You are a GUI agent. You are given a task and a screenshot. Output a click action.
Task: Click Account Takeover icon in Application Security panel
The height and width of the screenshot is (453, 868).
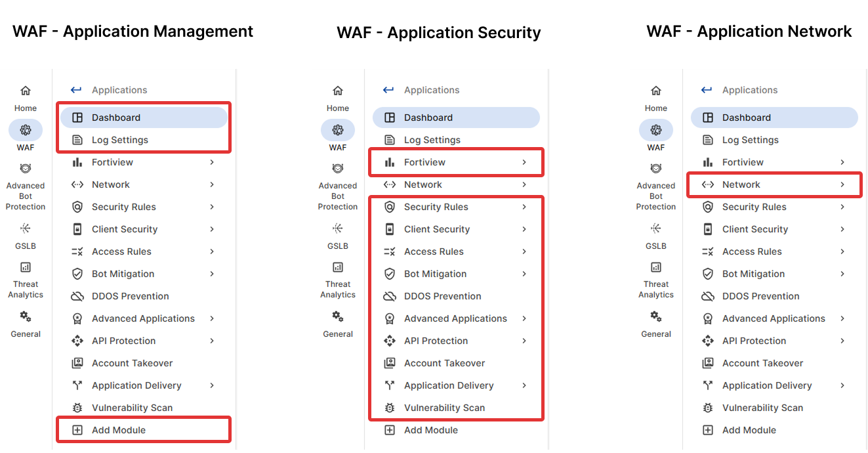390,363
